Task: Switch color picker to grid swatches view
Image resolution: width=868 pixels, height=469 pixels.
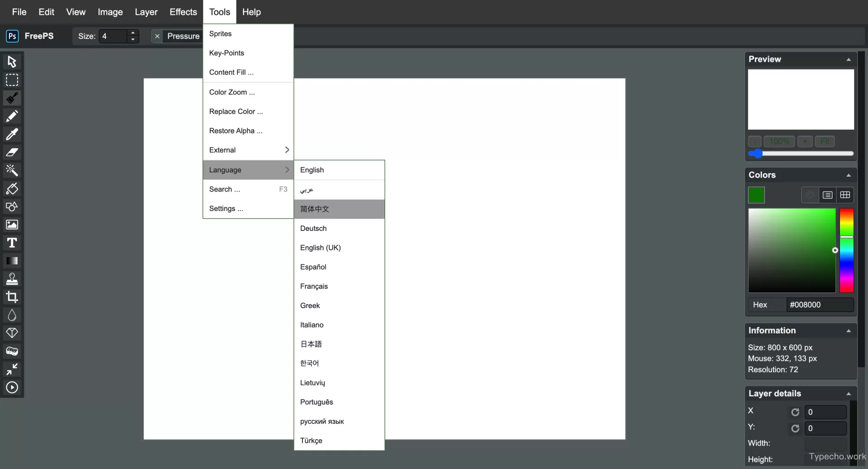Action: (844, 195)
